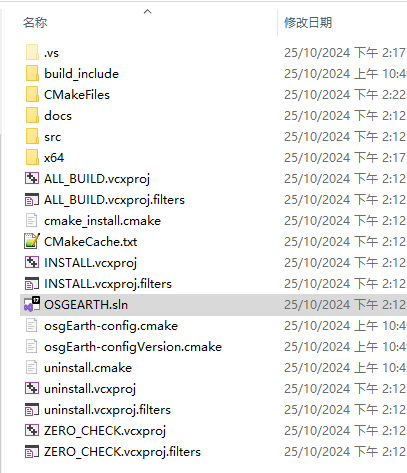
Task: Select the OSGEARTH.sln Visual Studio solution icon
Action: [32, 304]
